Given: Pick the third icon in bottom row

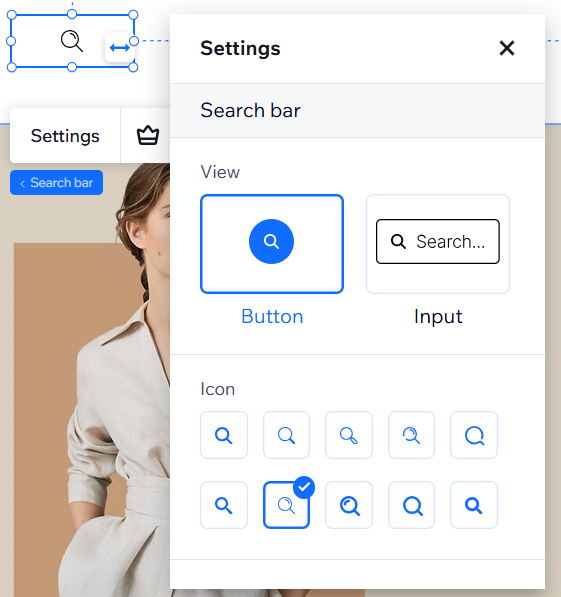Looking at the screenshot, I should tap(349, 505).
